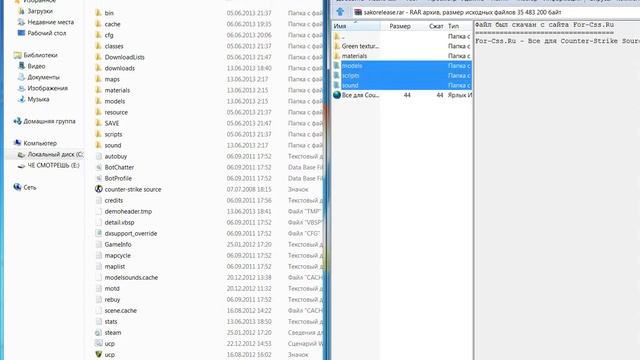Screen dimensions: 640x360
Task: Open Рабочий стол in sidebar
Action: tap(47, 33)
